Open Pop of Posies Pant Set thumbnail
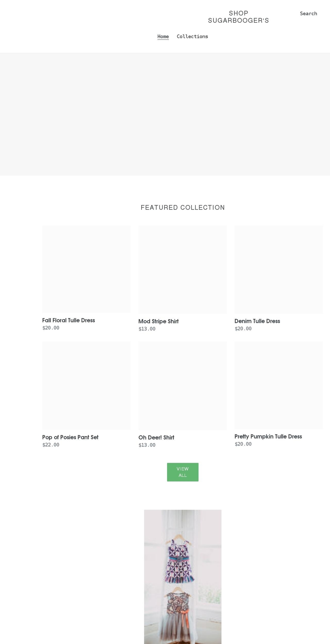Image resolution: width=330 pixels, height=644 pixels. point(86,385)
